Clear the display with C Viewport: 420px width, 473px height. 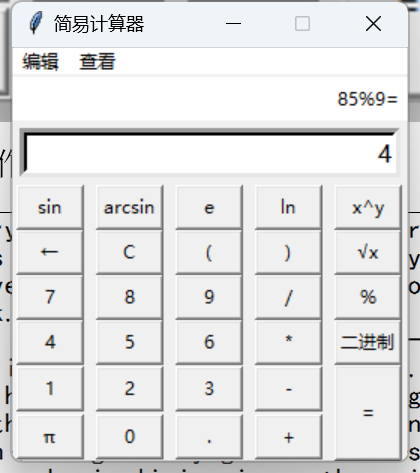tap(129, 252)
